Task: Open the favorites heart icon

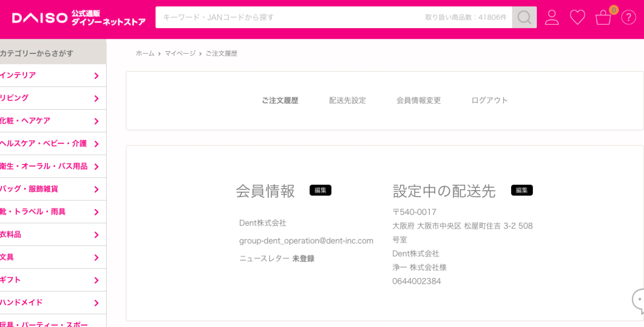Action: [x=577, y=18]
